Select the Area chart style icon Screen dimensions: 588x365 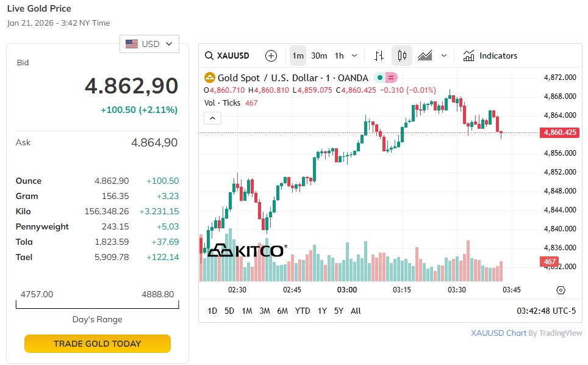coord(425,56)
